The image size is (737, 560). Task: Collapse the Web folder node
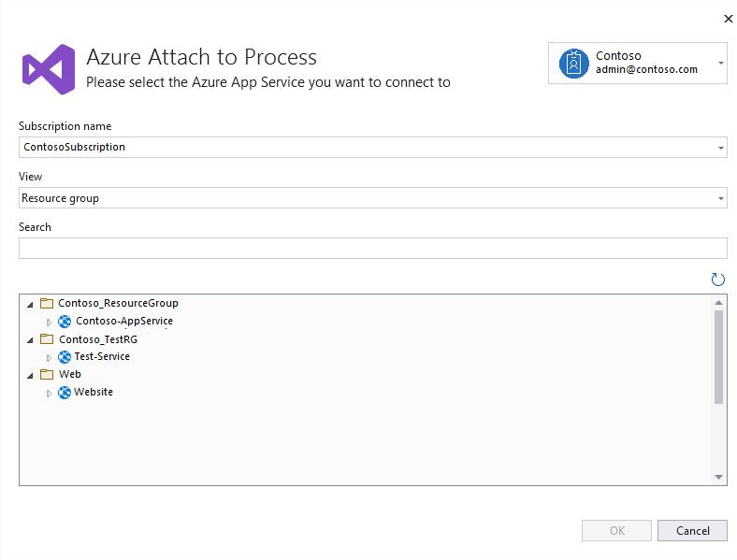point(30,376)
